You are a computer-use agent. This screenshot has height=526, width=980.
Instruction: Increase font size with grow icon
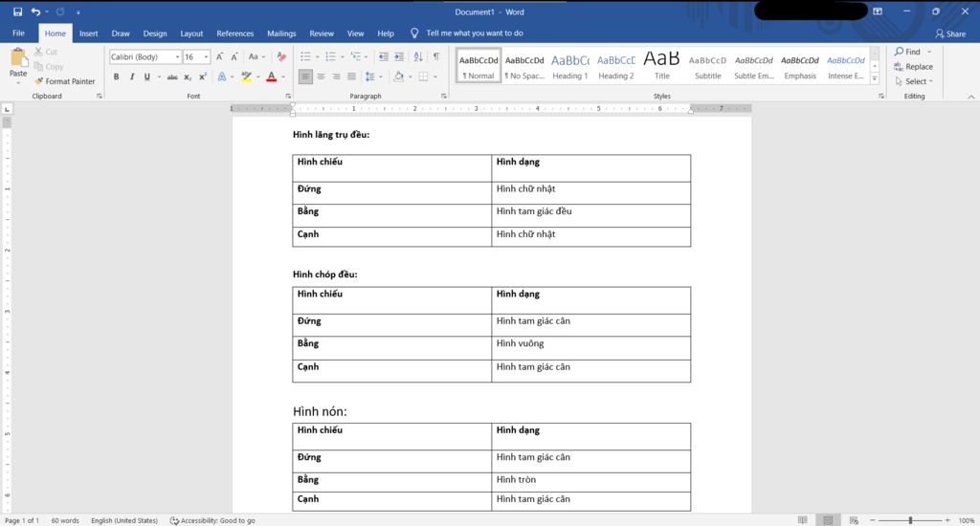219,56
